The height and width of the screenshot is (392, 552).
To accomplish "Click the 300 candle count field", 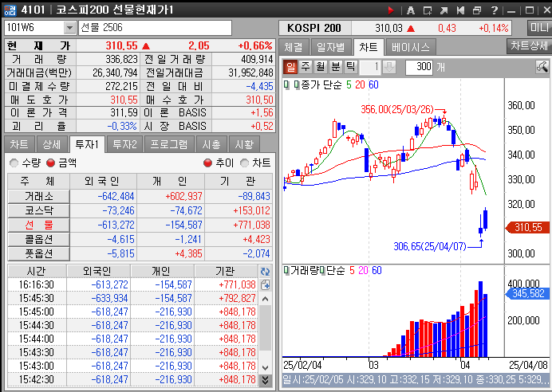I will tap(419, 67).
